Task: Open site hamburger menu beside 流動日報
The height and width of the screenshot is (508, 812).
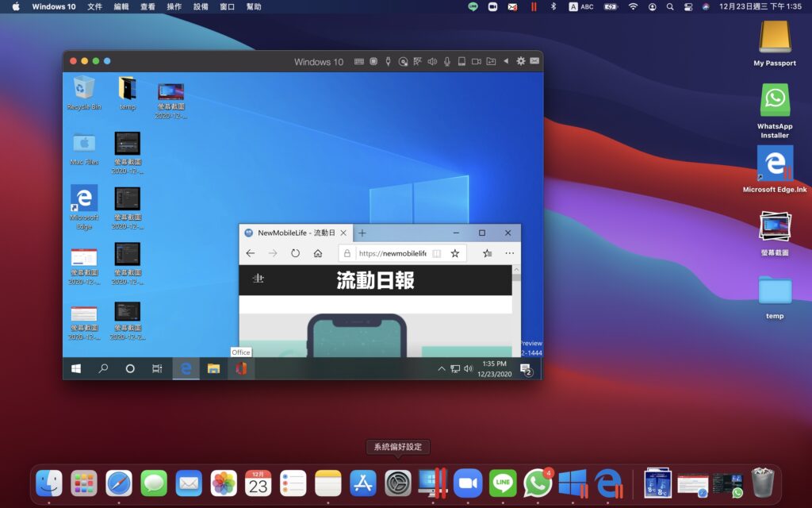Action: 258,279
